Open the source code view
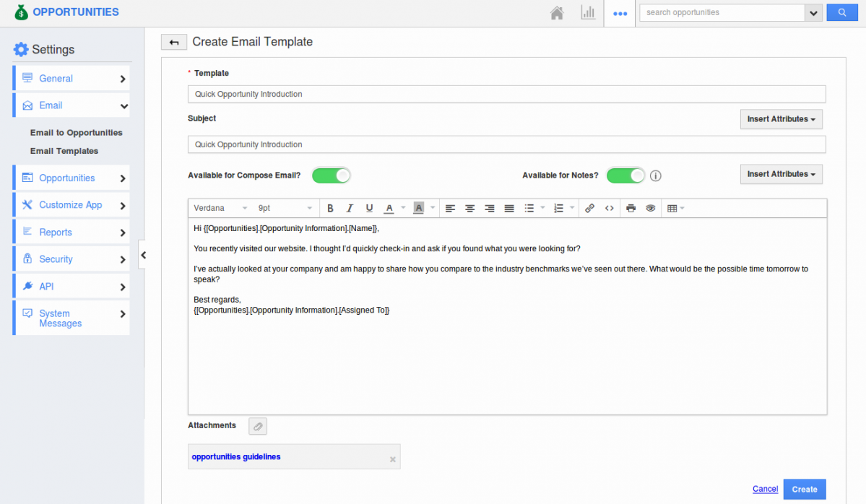Viewport: 866px width, 504px height. pyautogui.click(x=609, y=208)
